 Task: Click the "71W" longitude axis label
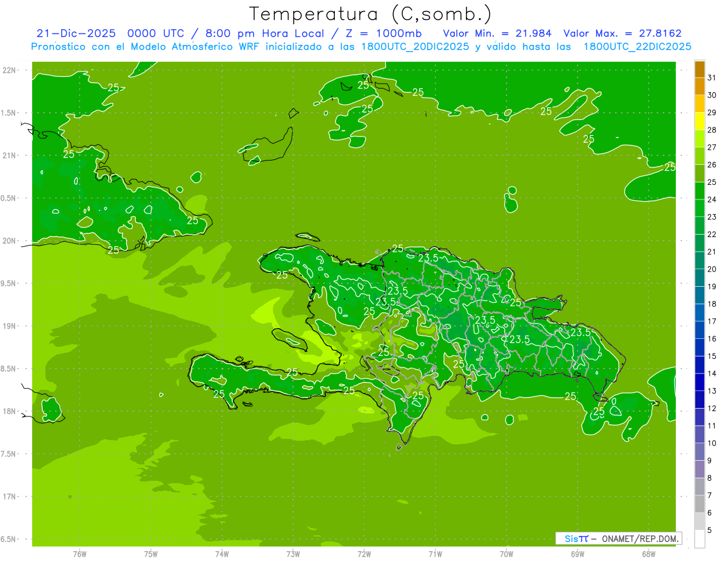[x=435, y=554]
